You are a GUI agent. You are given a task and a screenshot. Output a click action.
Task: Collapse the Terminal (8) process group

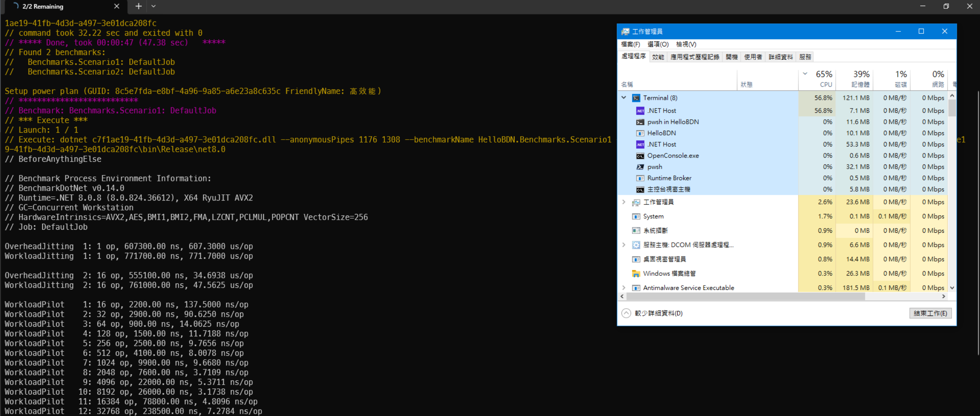624,98
